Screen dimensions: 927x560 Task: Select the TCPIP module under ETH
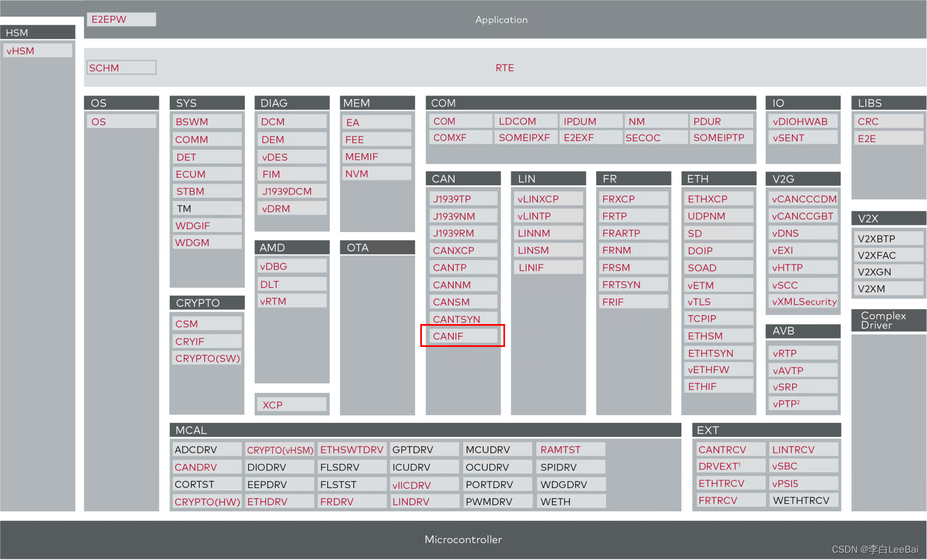point(718,318)
